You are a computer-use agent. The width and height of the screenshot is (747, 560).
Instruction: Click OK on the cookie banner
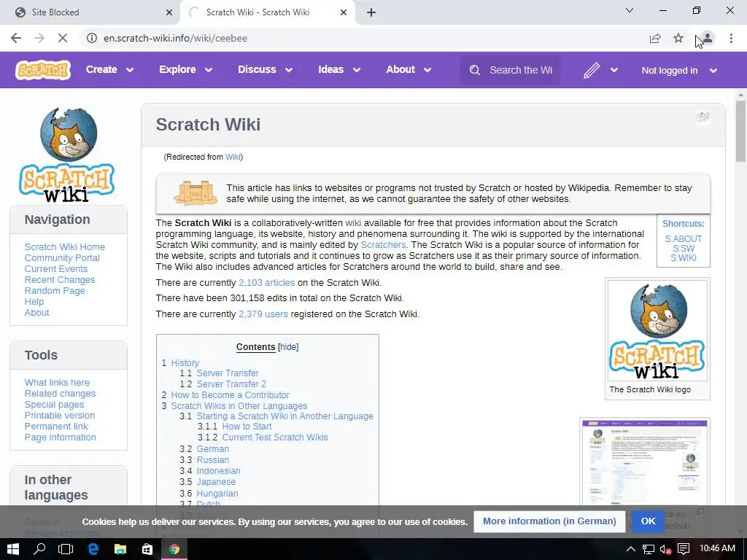click(x=648, y=521)
